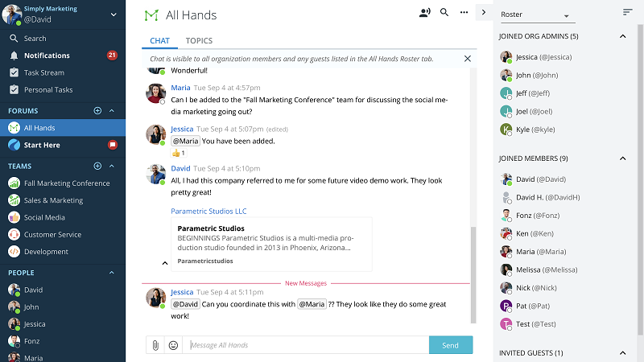
Task: Click Ken (@Ken) in the roster
Action: click(x=527, y=233)
